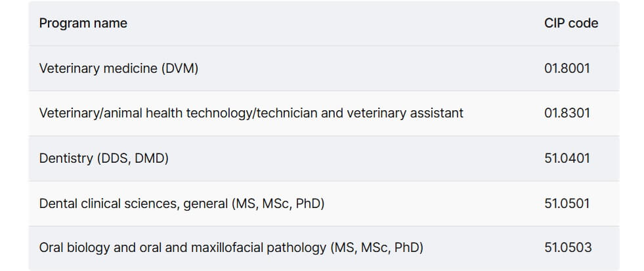
Task: Click the Program name column header
Action: (83, 23)
